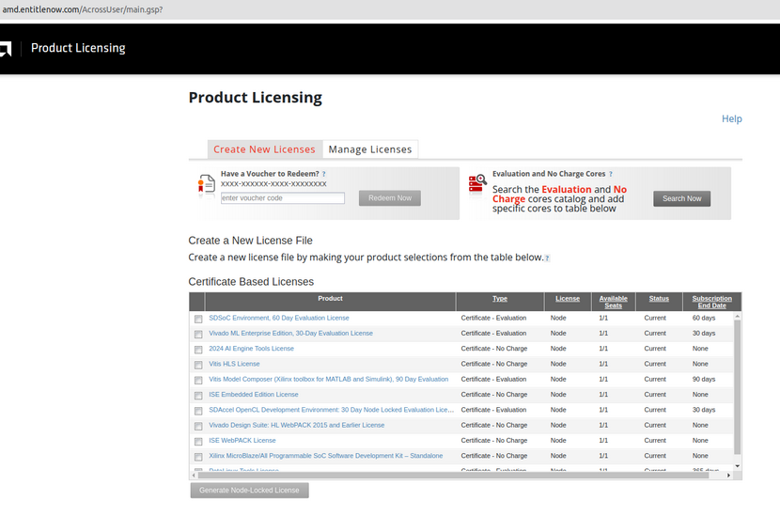Click the Redeem Now button

[390, 198]
